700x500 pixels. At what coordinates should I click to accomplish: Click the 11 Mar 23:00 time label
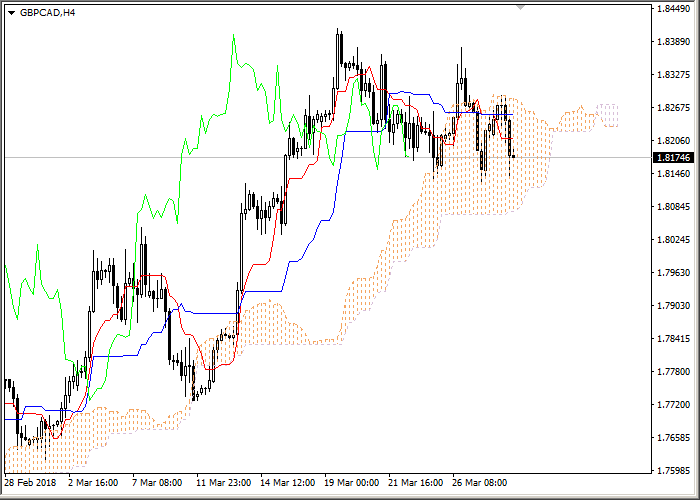[x=224, y=483]
